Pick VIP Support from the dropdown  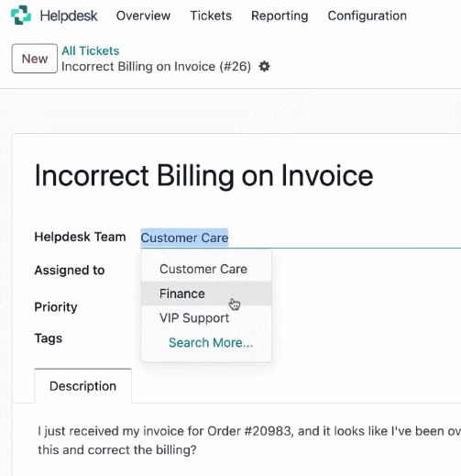(206, 318)
